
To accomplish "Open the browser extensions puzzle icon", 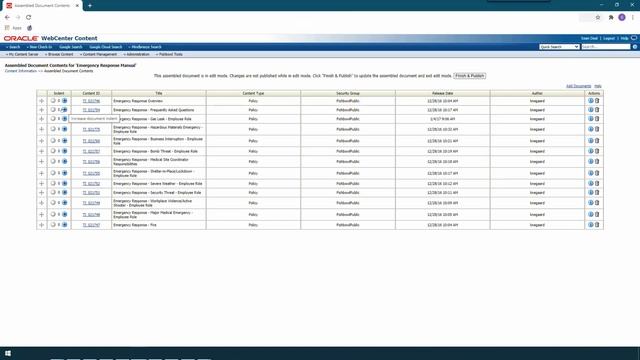I will coord(611,18).
